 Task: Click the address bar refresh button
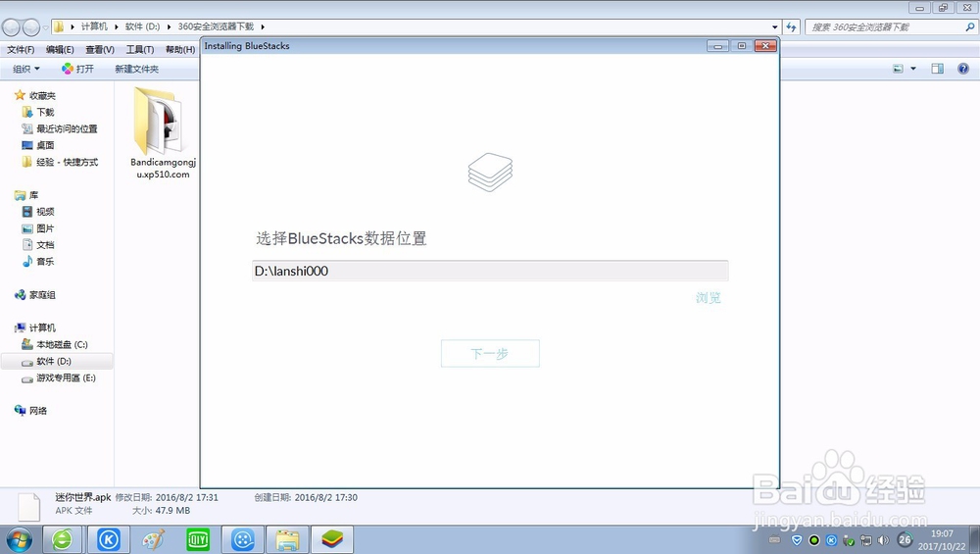pos(791,26)
